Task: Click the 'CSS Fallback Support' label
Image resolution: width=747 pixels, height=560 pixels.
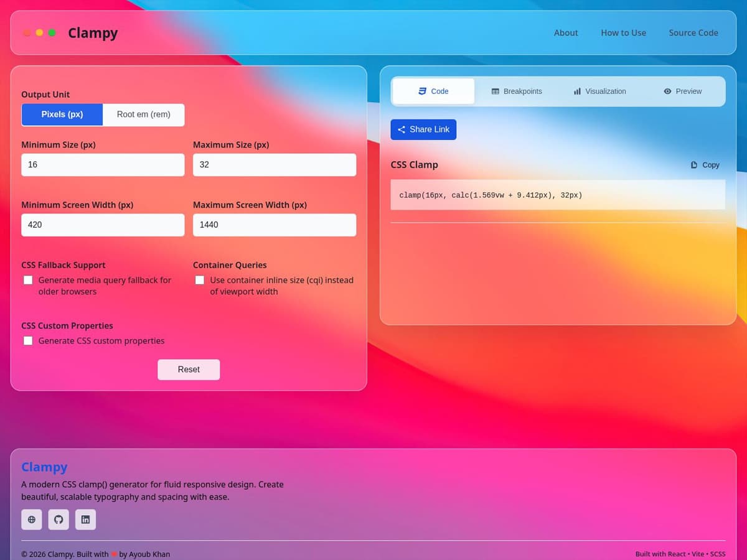Action: [x=63, y=265]
